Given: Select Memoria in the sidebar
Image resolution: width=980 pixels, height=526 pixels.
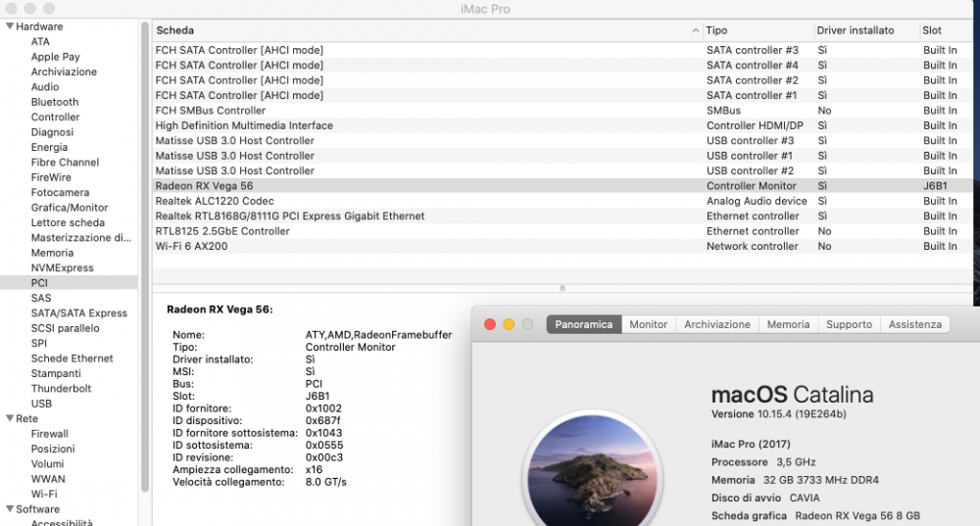Looking at the screenshot, I should coord(53,253).
